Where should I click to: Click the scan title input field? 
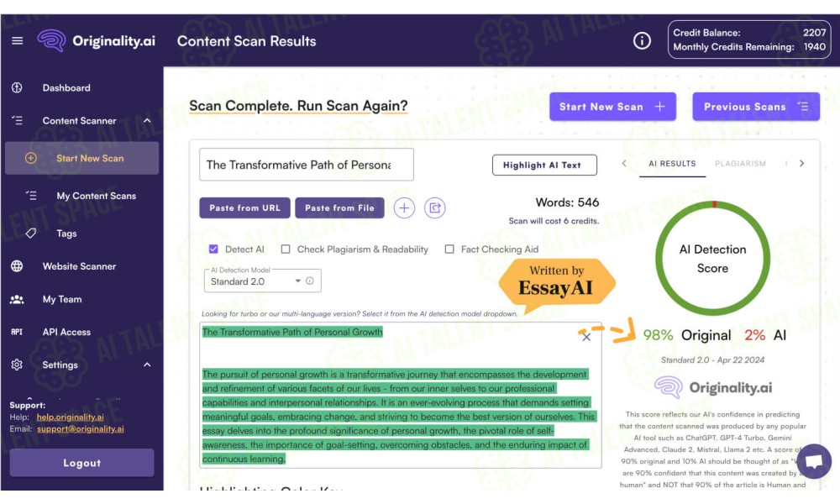(x=307, y=165)
